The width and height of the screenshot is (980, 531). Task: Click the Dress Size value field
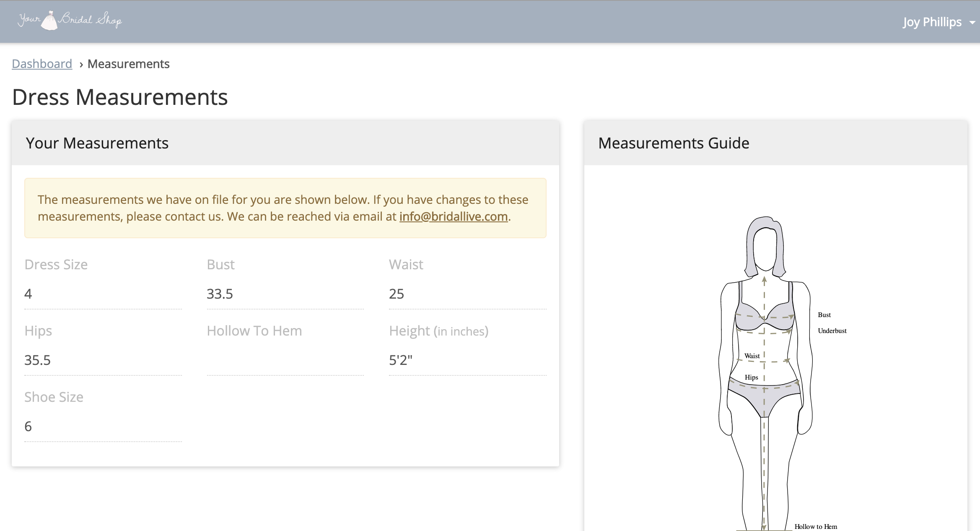pyautogui.click(x=103, y=294)
